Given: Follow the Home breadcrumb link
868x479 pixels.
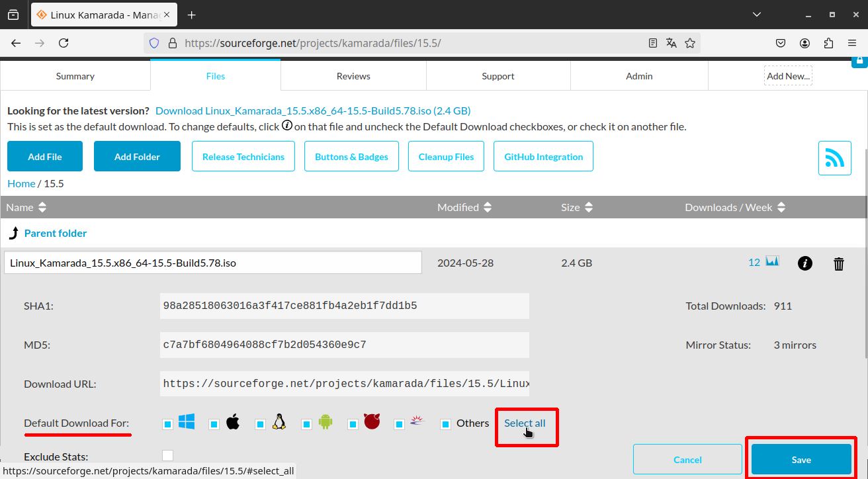Looking at the screenshot, I should point(21,183).
